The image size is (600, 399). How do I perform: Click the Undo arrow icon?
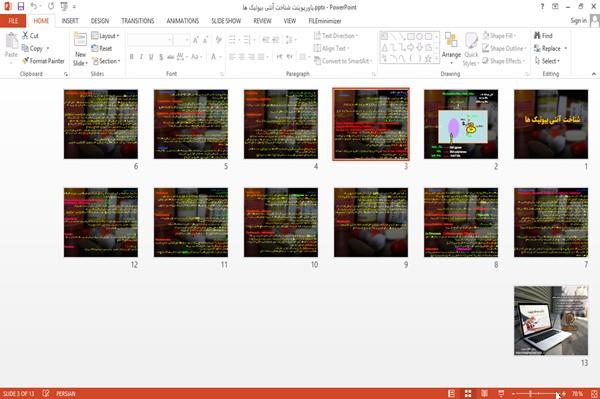click(x=34, y=6)
